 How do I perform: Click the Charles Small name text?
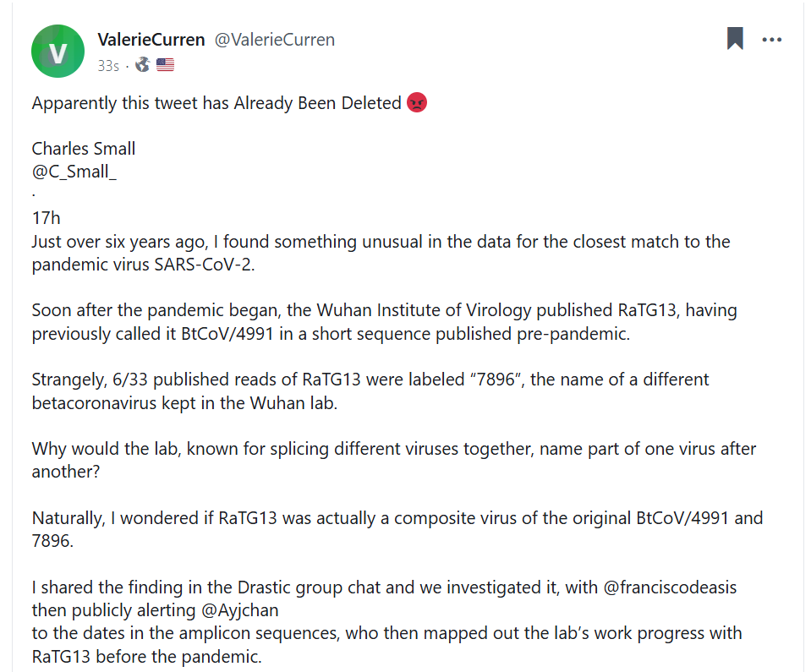click(x=83, y=149)
